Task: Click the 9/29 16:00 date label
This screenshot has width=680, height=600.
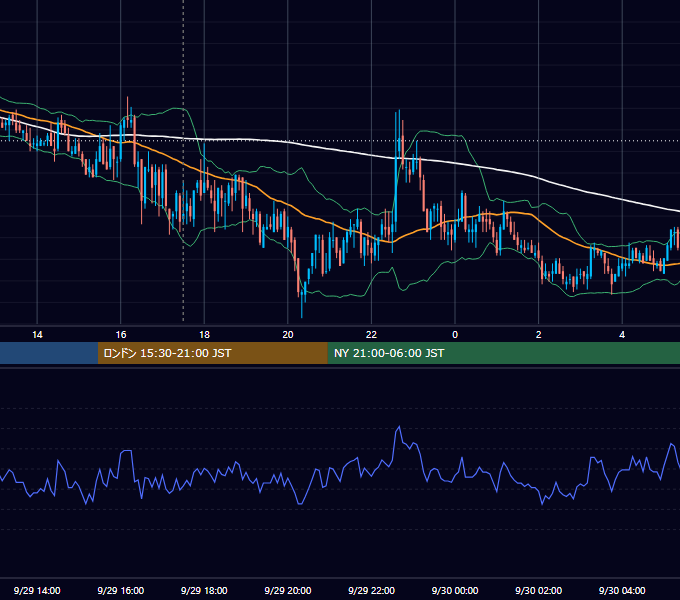Action: coord(121,590)
